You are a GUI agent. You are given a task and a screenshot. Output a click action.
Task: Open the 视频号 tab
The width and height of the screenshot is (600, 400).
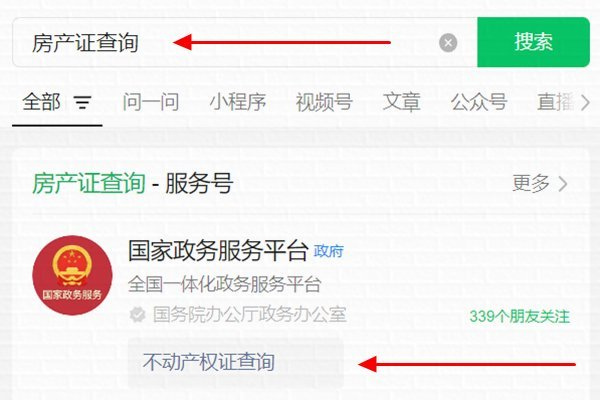click(324, 102)
